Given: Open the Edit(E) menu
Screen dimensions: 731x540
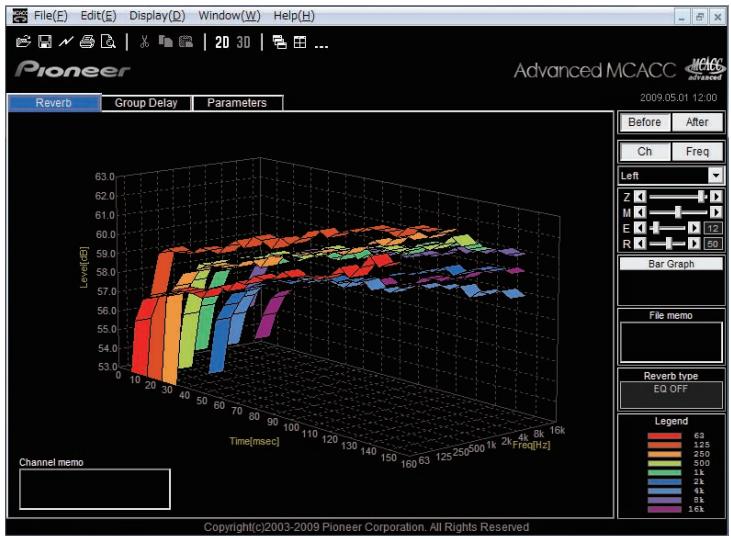Looking at the screenshot, I should [x=98, y=16].
